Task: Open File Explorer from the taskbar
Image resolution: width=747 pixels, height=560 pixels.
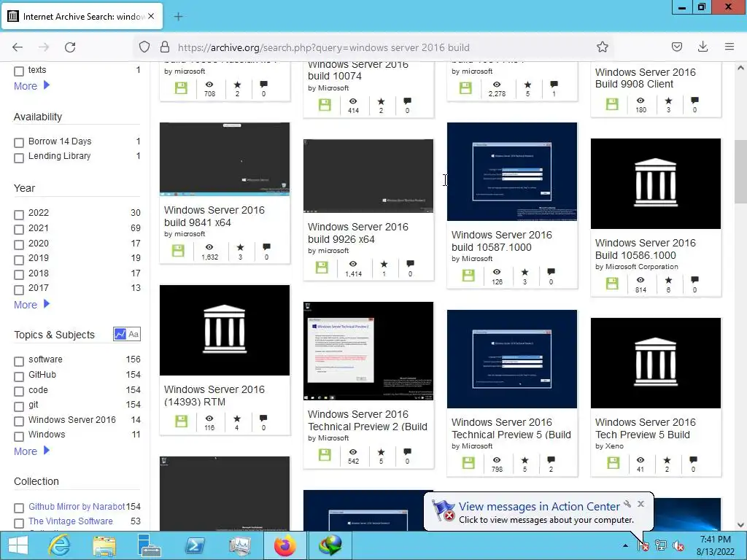Action: click(104, 546)
